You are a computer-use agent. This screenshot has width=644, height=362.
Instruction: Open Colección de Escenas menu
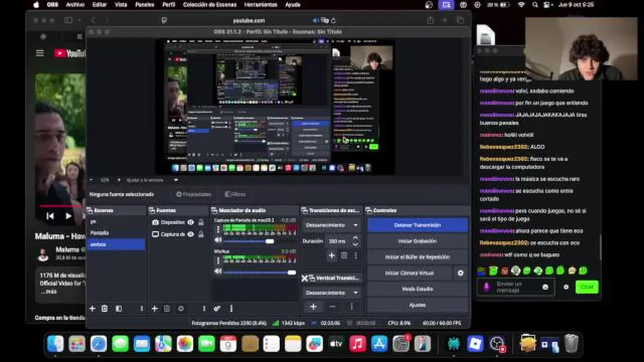(x=210, y=5)
